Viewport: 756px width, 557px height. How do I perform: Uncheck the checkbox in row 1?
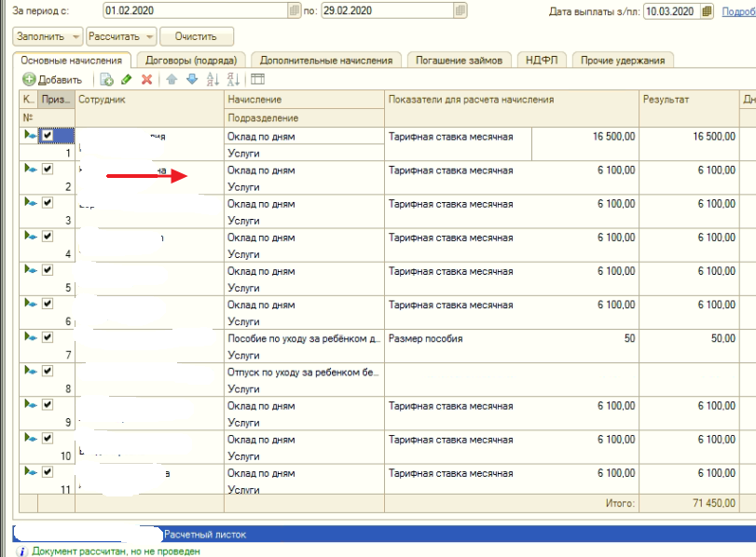48,135
